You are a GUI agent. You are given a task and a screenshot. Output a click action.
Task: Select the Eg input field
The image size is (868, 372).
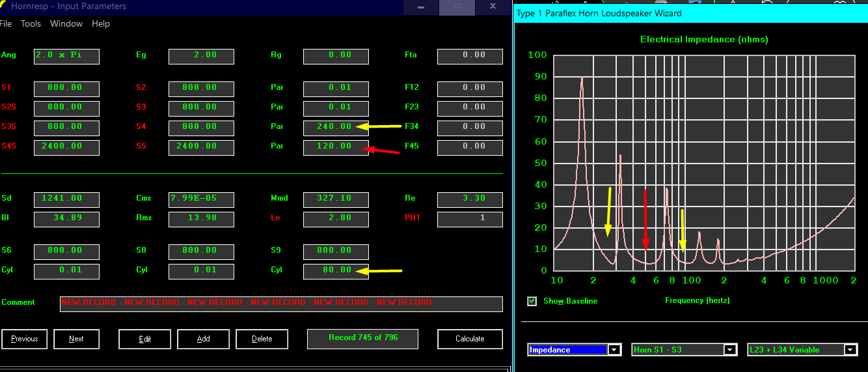tap(200, 56)
